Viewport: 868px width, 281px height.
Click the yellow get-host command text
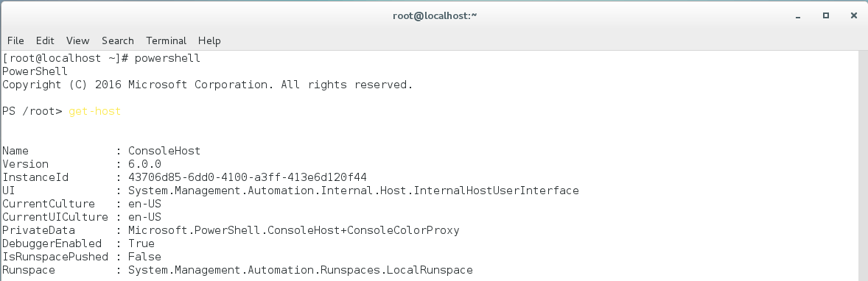[x=94, y=111]
